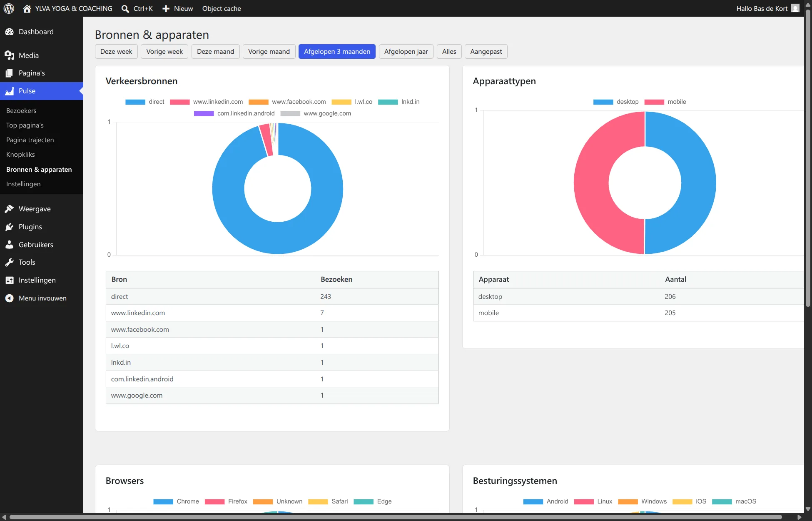Click the WordPress logo icon

(9, 8)
